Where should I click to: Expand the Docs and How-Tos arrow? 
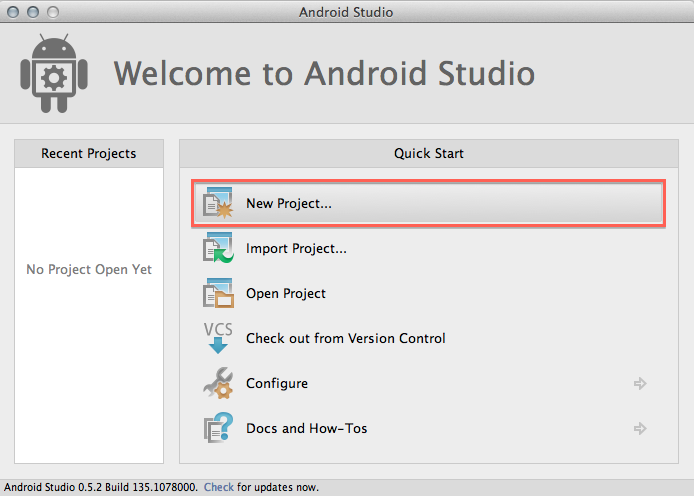pyautogui.click(x=640, y=428)
